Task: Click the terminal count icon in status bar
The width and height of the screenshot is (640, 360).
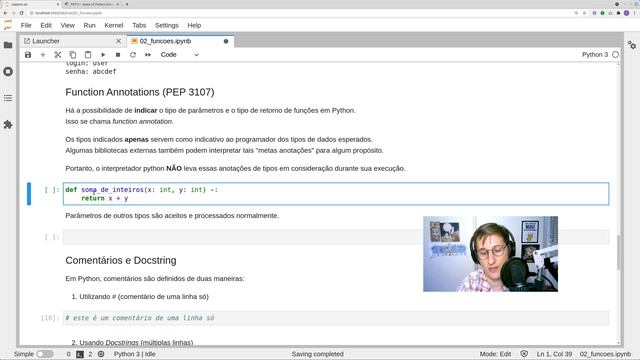Action: point(80,354)
